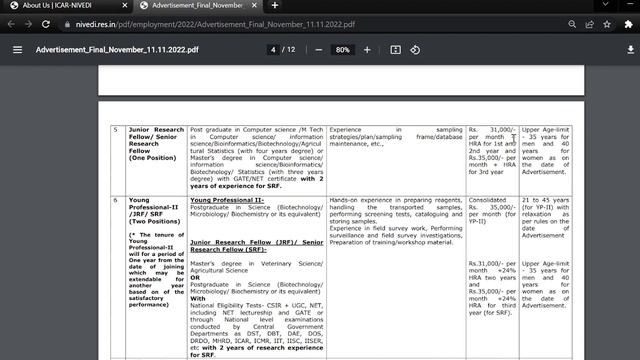Click the bold 'With' text in qualifications

pos(198,299)
